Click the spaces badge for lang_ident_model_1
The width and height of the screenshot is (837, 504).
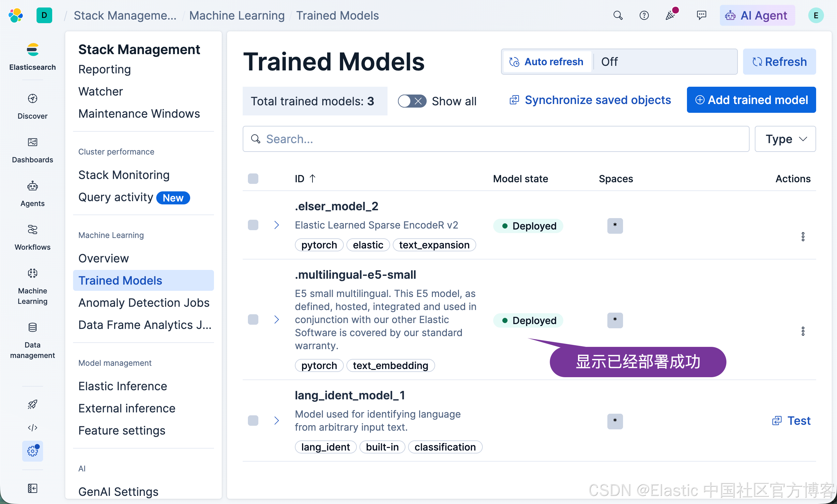click(615, 421)
